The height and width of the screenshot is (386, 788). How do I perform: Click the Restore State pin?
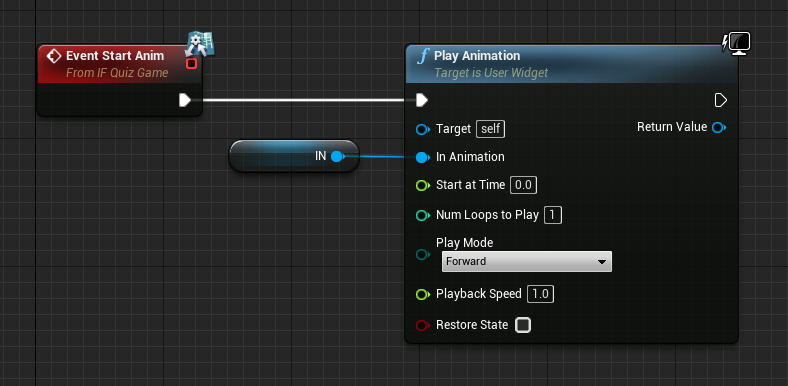[423, 326]
